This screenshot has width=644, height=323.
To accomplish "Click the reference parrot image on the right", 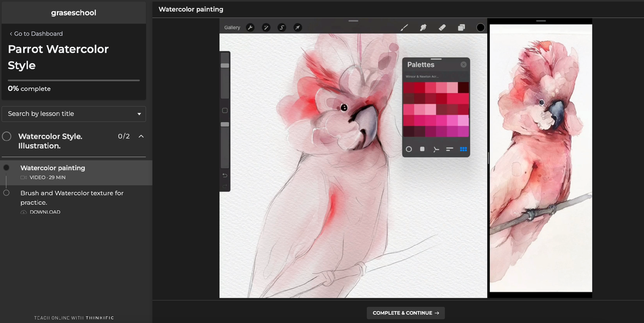I will 541,158.
